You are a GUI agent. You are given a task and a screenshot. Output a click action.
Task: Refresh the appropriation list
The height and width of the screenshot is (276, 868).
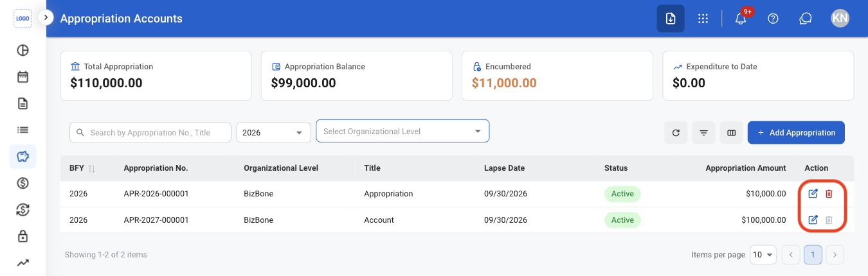(x=676, y=133)
